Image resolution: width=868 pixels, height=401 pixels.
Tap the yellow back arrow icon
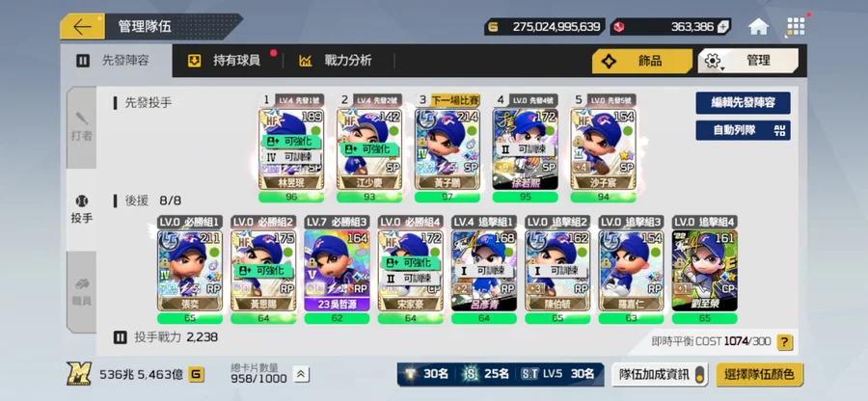pyautogui.click(x=82, y=27)
